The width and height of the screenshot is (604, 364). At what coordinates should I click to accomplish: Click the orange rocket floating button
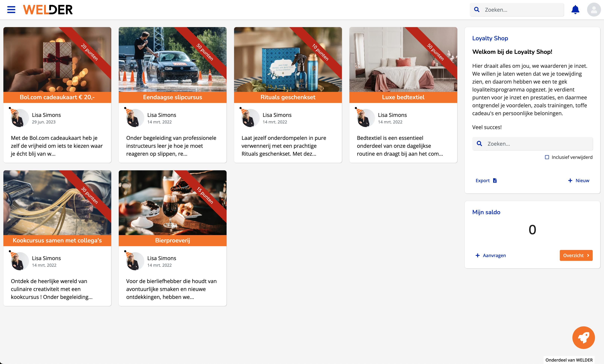coord(583,337)
